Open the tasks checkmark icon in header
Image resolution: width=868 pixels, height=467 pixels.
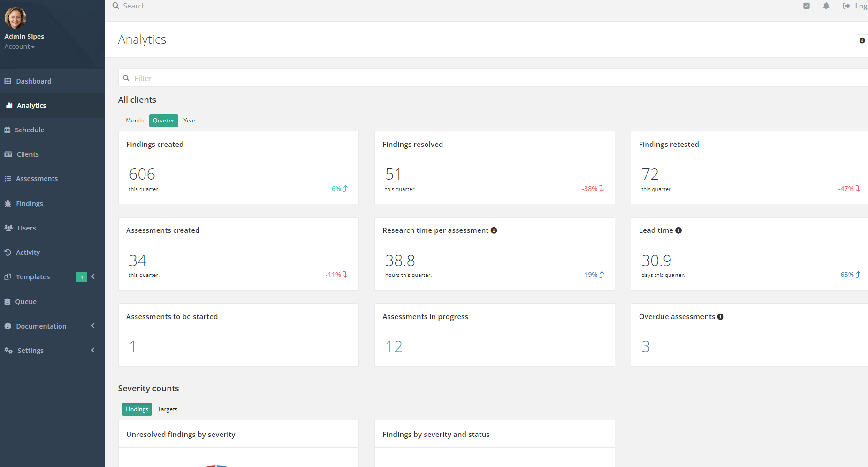tap(807, 6)
